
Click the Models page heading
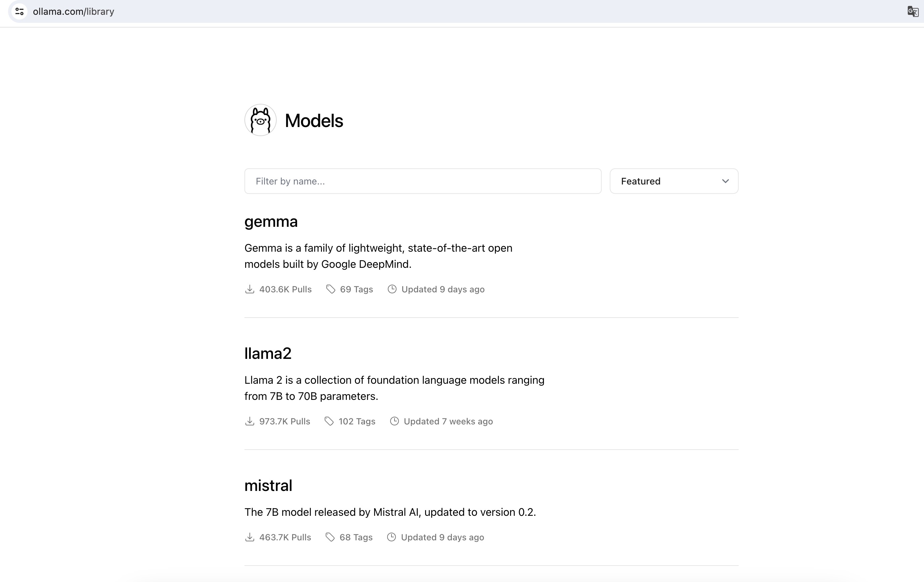[314, 121]
